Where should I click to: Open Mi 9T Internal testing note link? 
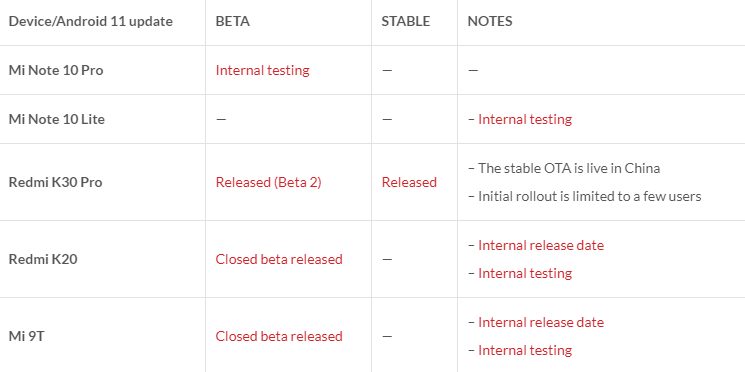[525, 350]
